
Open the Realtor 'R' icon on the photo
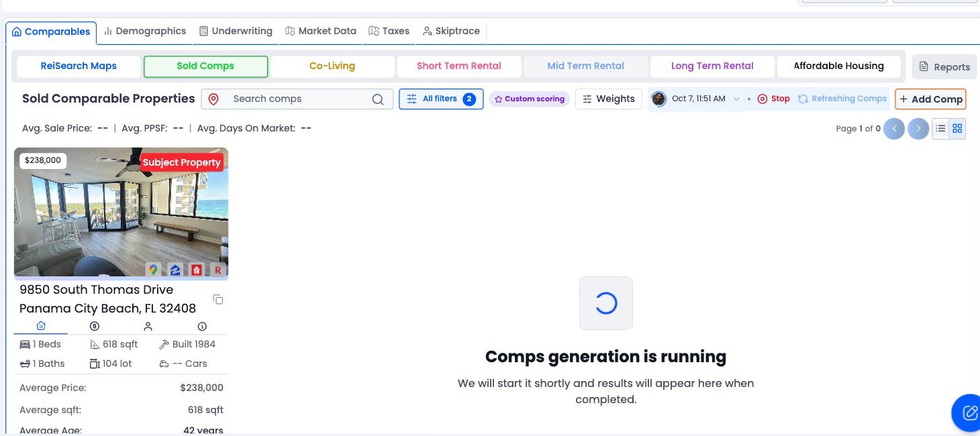(x=218, y=270)
